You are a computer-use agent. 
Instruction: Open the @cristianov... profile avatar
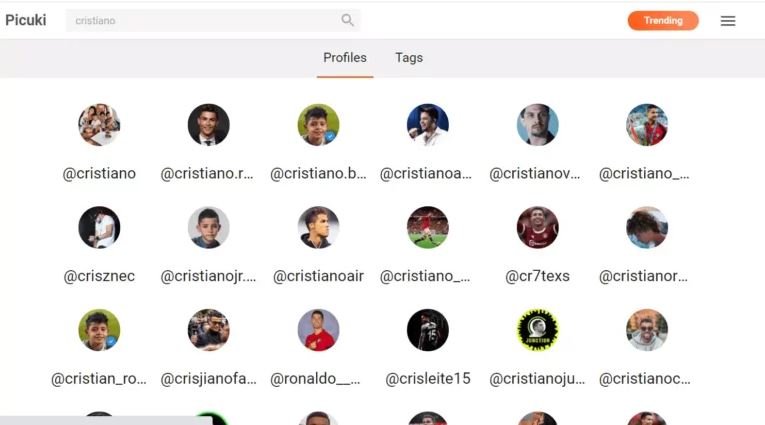(538, 124)
